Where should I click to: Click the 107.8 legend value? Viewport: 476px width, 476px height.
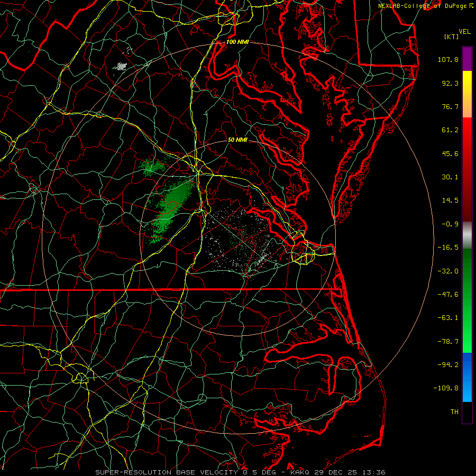pyautogui.click(x=448, y=59)
